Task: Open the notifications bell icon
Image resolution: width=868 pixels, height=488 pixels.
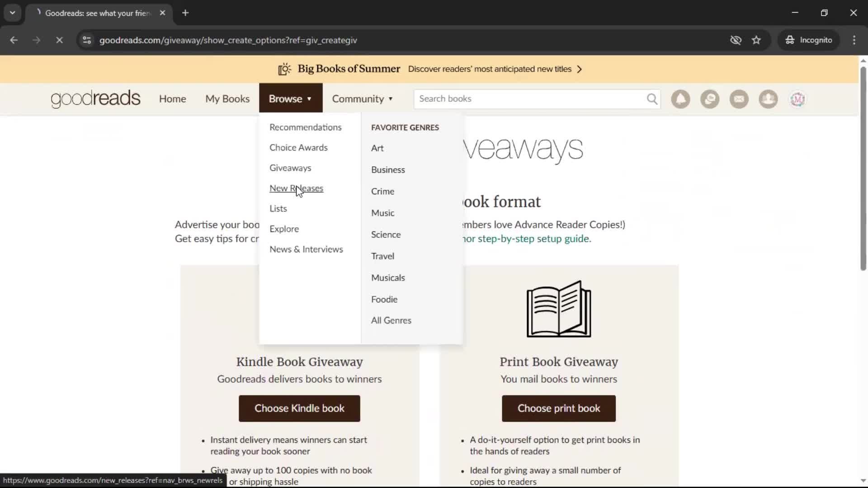Action: (680, 99)
